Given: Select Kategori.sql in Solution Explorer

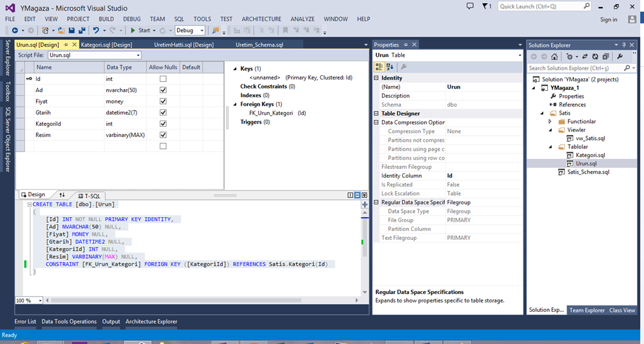Looking at the screenshot, I should click(590, 155).
